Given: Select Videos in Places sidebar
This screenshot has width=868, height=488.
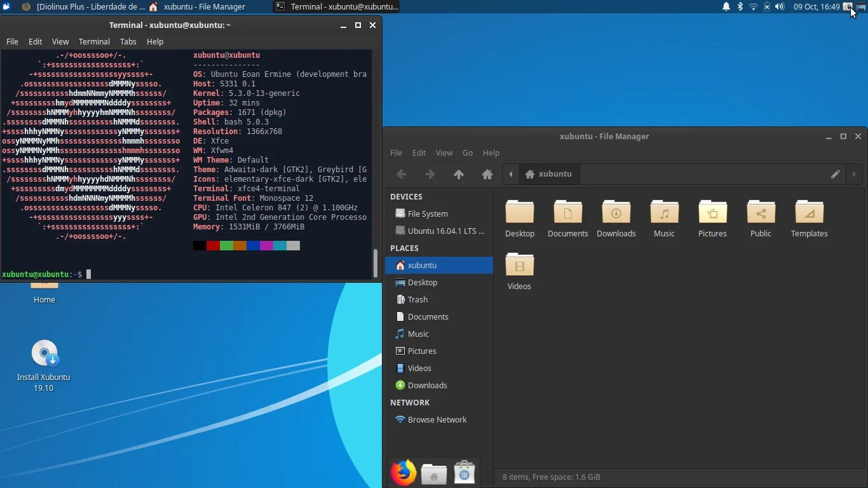Looking at the screenshot, I should (x=439, y=368).
